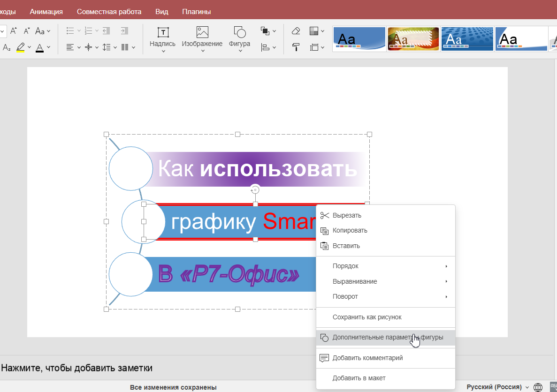The height and width of the screenshot is (392, 557).
Task: Click horizontal text alignment icon
Action: [70, 47]
